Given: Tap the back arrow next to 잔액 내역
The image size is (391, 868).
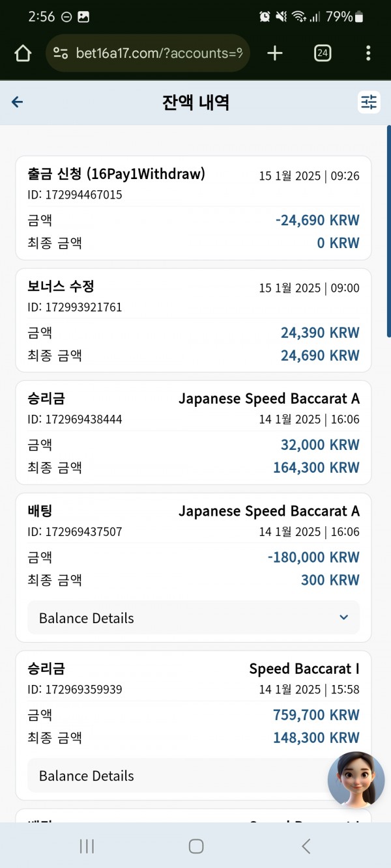Looking at the screenshot, I should (x=18, y=102).
